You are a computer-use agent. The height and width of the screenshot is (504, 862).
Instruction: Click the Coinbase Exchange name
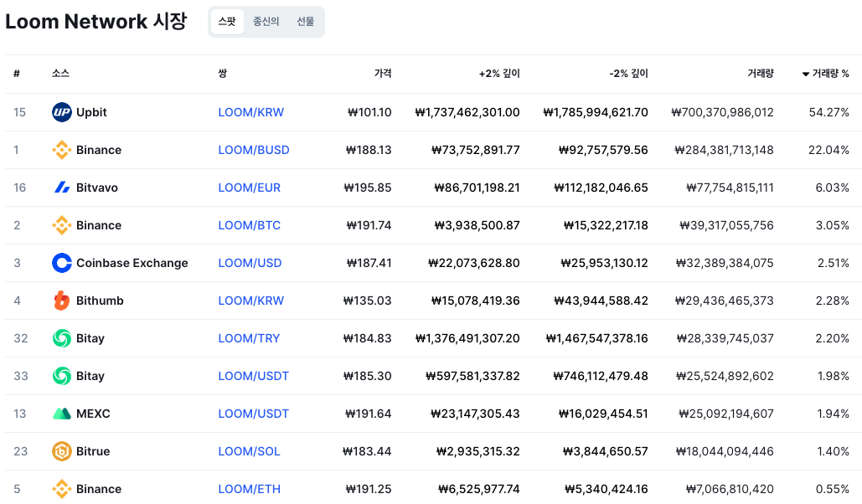point(132,263)
